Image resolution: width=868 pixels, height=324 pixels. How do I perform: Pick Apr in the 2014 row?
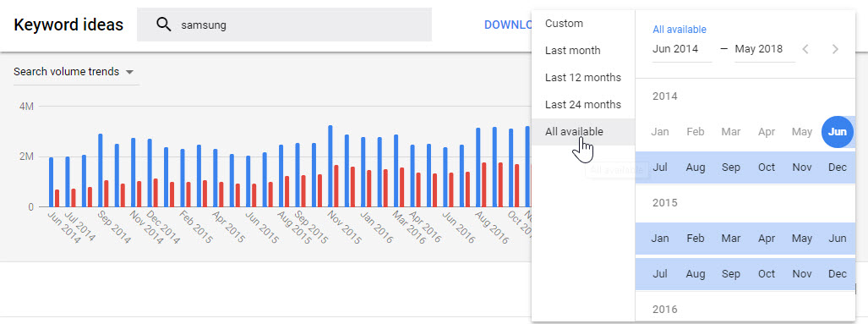point(767,132)
